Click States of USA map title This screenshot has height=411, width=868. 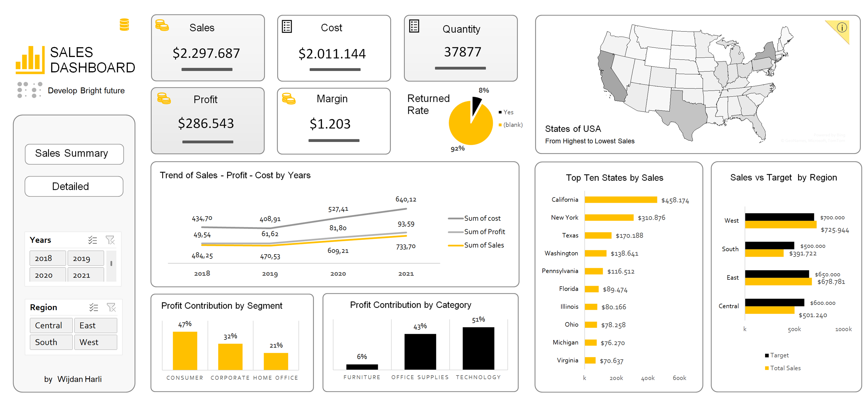[x=573, y=129]
